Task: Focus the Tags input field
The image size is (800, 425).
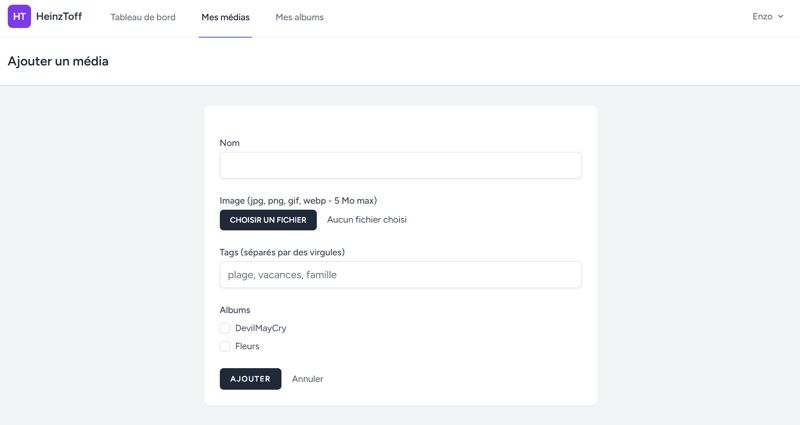Action: pyautogui.click(x=401, y=274)
